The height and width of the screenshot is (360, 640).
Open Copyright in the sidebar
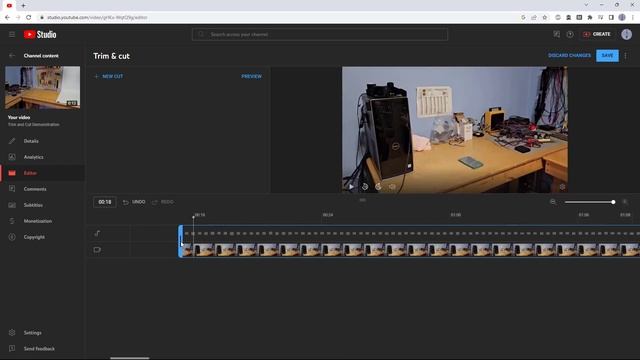(34, 237)
